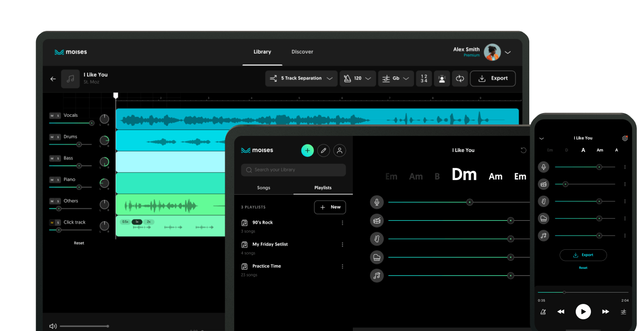Open the My Friday Setlist playlist
This screenshot has height=331, width=644.
point(270,245)
